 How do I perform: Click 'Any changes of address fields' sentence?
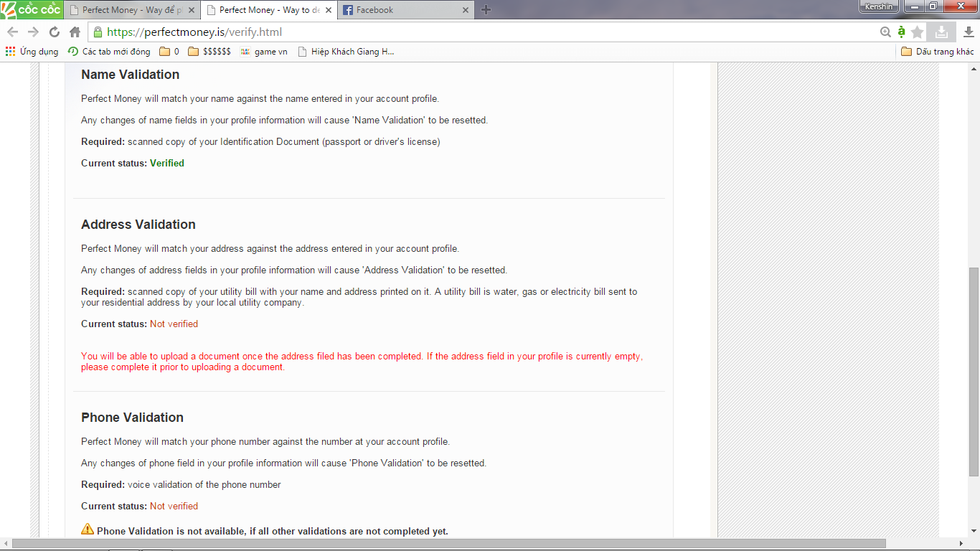tap(294, 270)
